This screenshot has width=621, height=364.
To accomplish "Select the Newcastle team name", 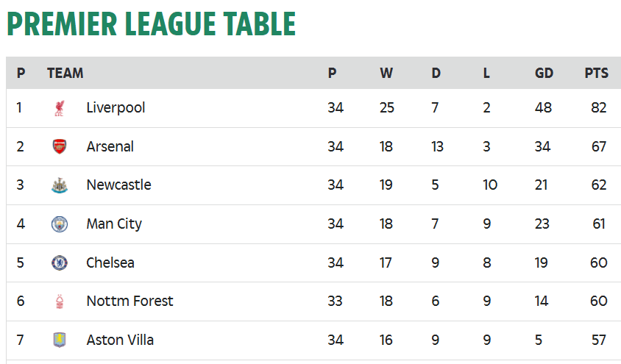I will [x=118, y=185].
